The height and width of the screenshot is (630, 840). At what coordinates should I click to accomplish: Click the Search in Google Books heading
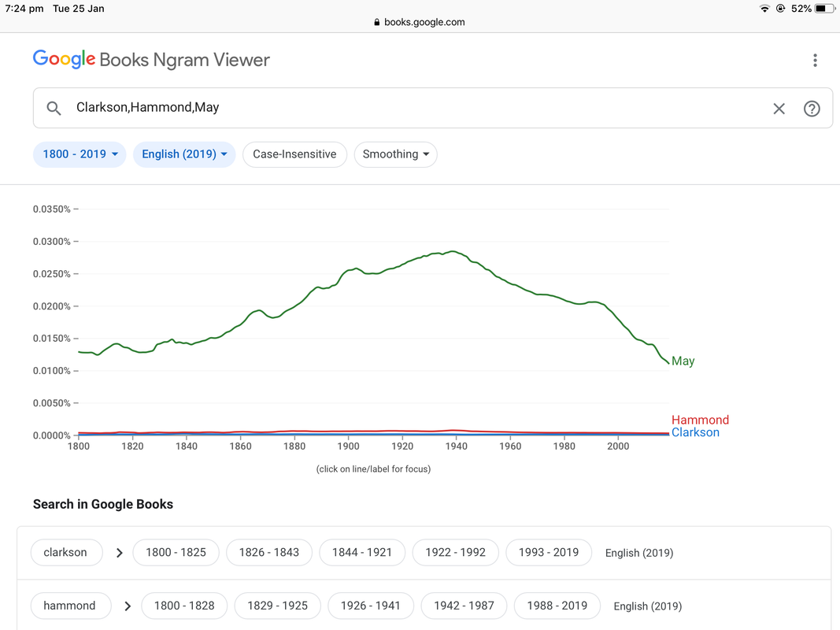pos(103,504)
